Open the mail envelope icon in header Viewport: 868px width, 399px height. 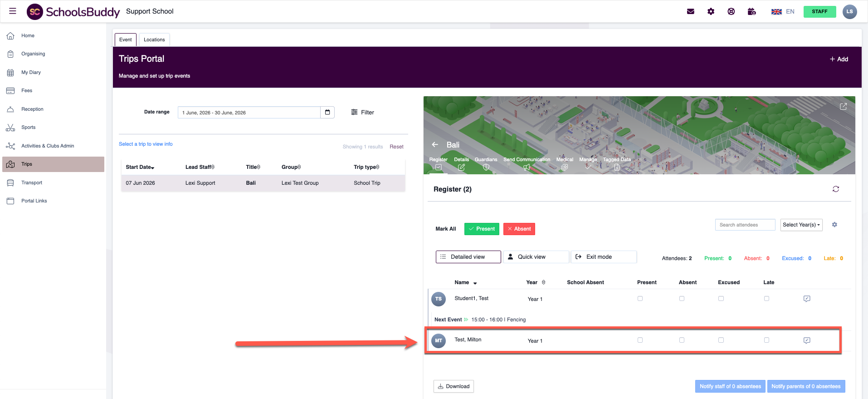pos(690,11)
